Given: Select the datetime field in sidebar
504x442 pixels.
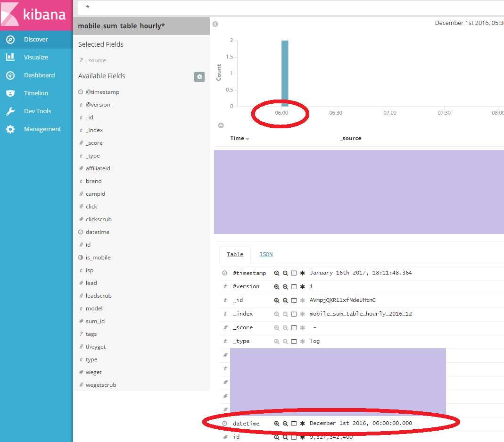Looking at the screenshot, I should pos(98,232).
